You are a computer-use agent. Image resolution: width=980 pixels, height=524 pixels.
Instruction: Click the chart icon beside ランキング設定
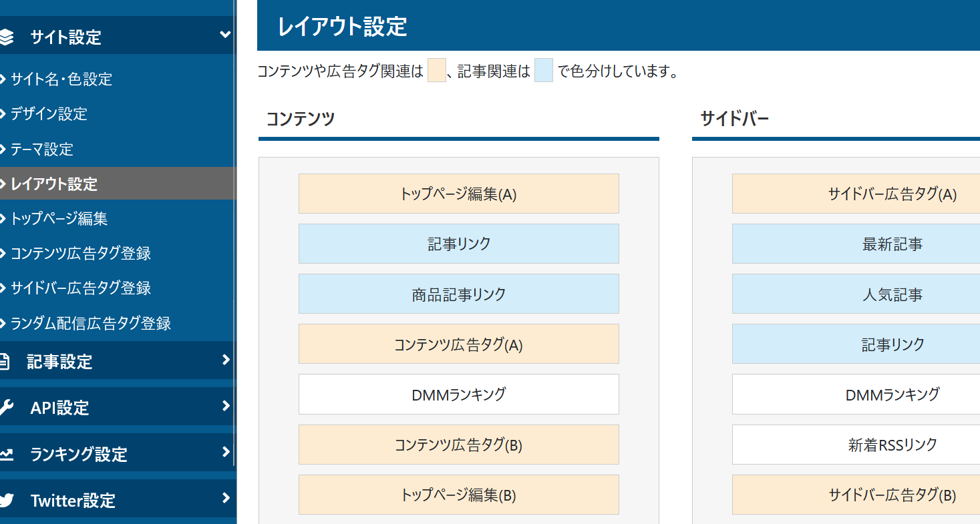[6, 455]
